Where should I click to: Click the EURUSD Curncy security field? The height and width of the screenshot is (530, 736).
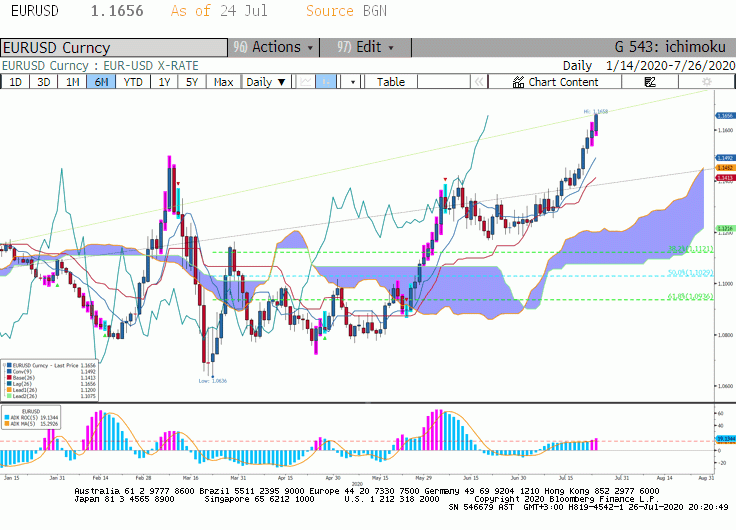[x=114, y=47]
